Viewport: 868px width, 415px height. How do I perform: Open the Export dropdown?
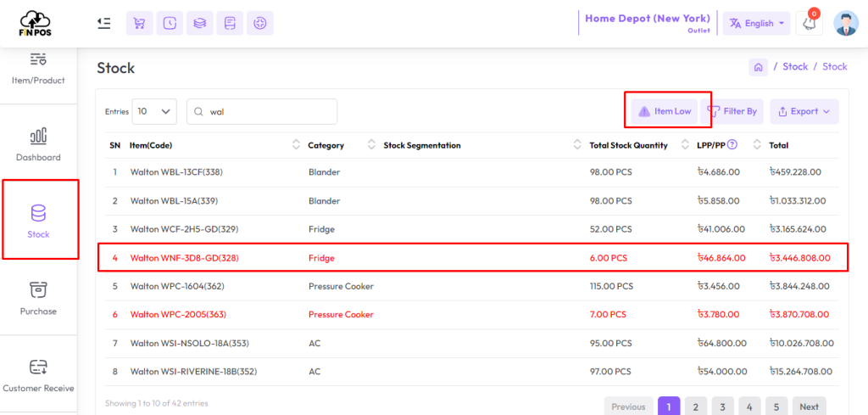click(804, 111)
